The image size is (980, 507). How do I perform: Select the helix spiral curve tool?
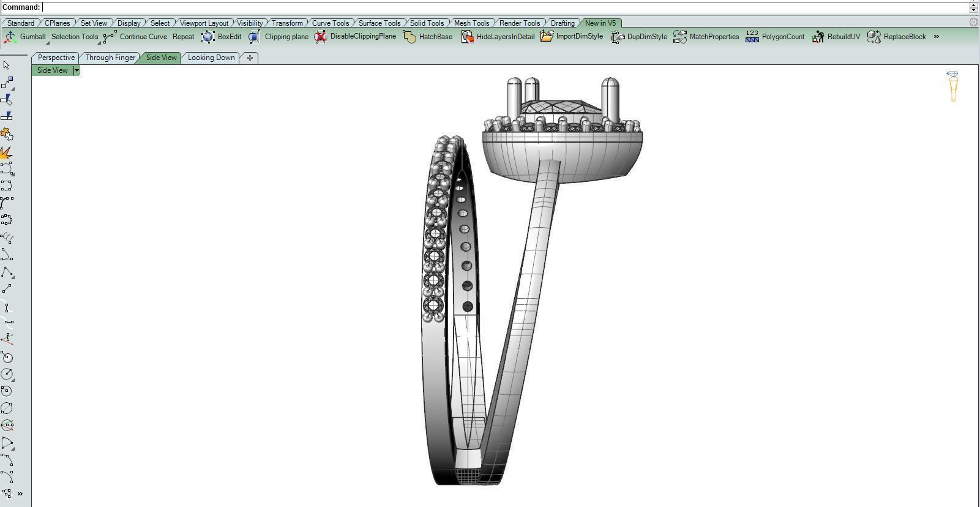tap(7, 238)
